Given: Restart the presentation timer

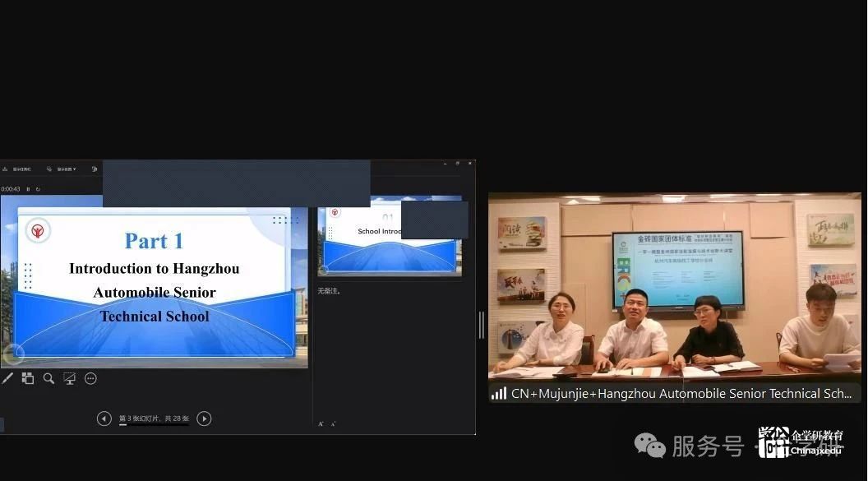Looking at the screenshot, I should tap(38, 189).
